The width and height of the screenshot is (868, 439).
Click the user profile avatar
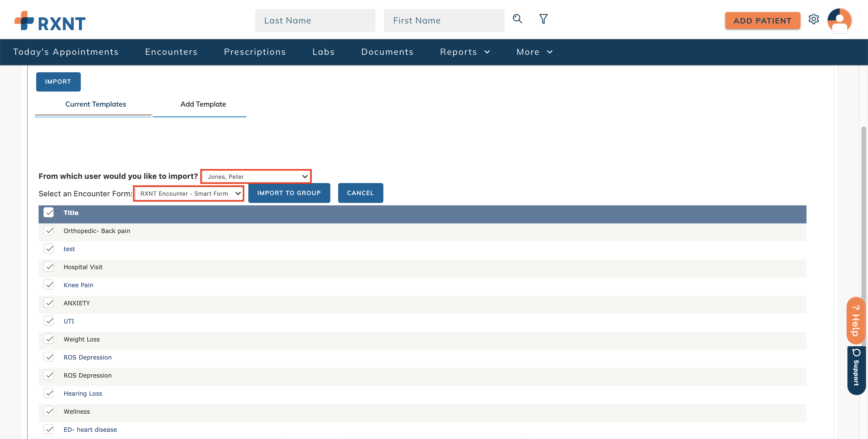point(839,20)
